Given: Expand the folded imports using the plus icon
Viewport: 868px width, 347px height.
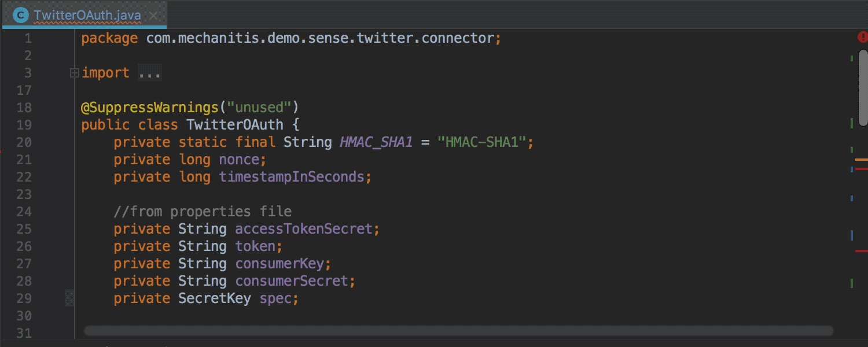Looking at the screenshot, I should [73, 72].
